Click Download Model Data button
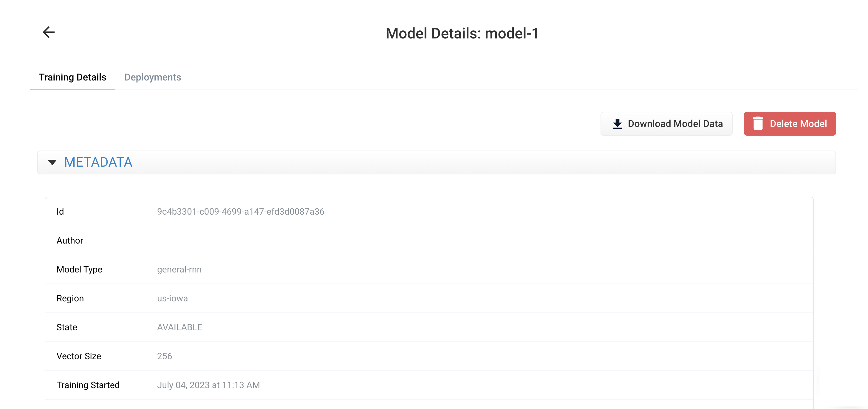Viewport: 868px width, 409px height. click(x=666, y=123)
